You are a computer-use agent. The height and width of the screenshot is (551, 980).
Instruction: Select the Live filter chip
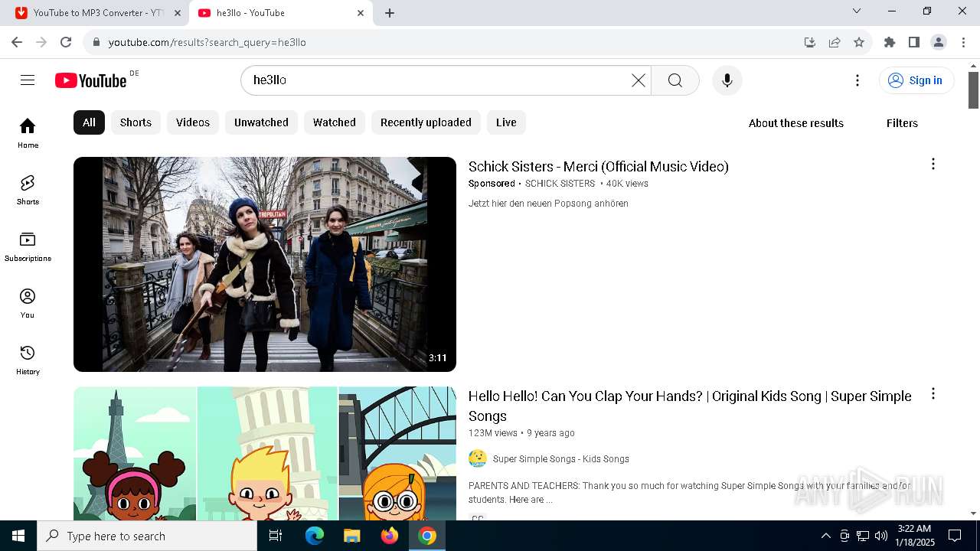tap(506, 122)
